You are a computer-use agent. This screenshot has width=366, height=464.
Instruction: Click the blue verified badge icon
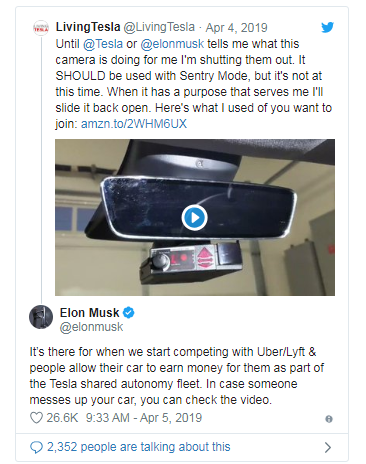129,313
